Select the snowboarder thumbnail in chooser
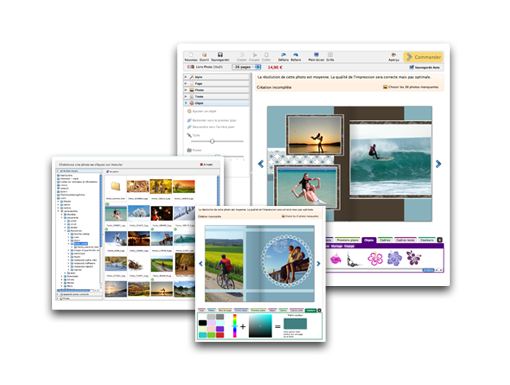510x385 pixels. [116, 239]
